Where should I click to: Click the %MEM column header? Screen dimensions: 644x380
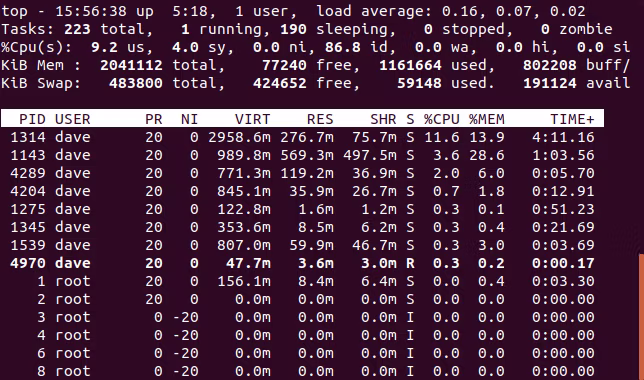click(x=487, y=119)
